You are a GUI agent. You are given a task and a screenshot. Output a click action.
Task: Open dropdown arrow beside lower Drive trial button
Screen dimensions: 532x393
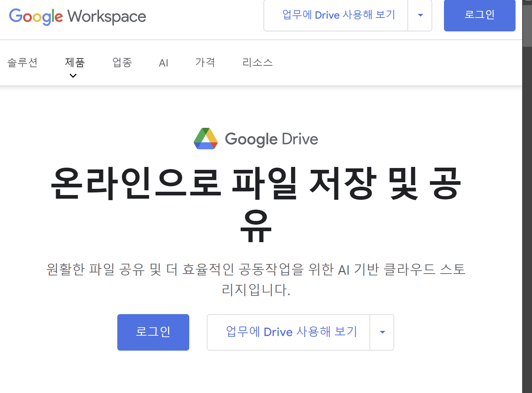pos(382,332)
